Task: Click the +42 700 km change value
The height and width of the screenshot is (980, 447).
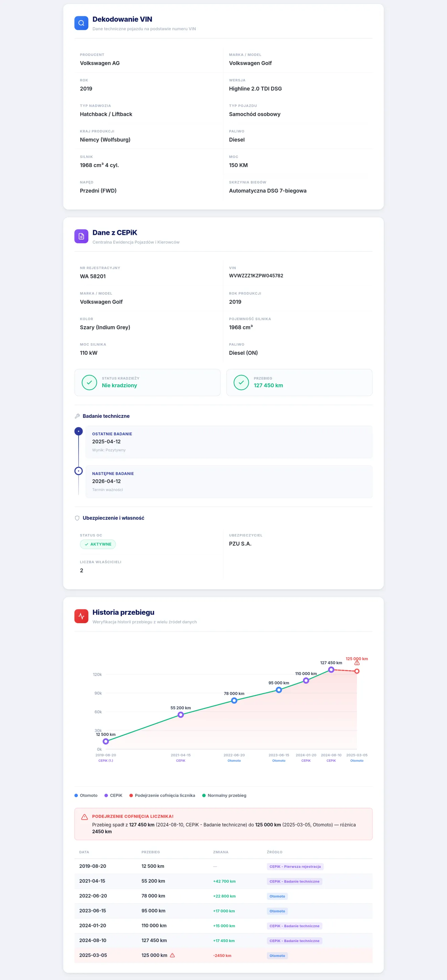Action: tap(224, 881)
